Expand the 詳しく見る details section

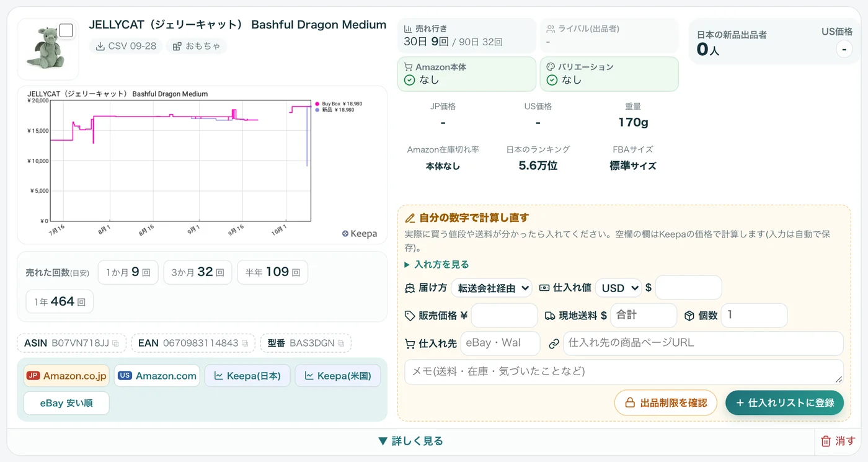[x=410, y=441]
